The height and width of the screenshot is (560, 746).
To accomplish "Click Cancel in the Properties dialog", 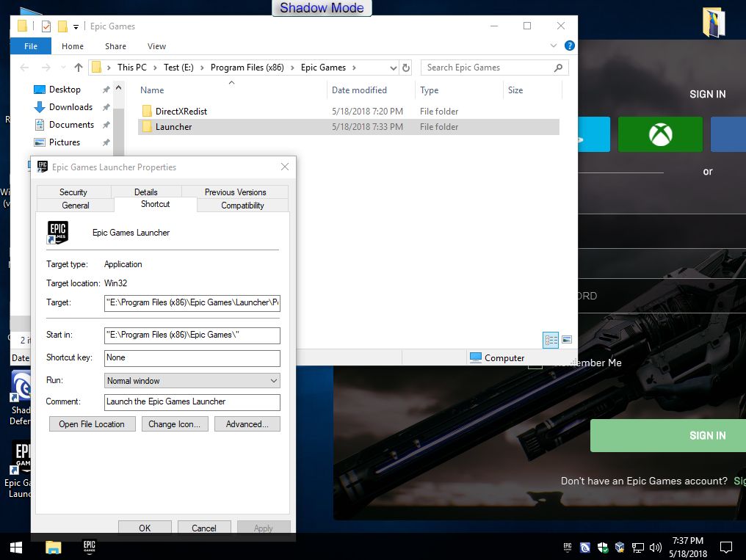I will pyautogui.click(x=203, y=528).
